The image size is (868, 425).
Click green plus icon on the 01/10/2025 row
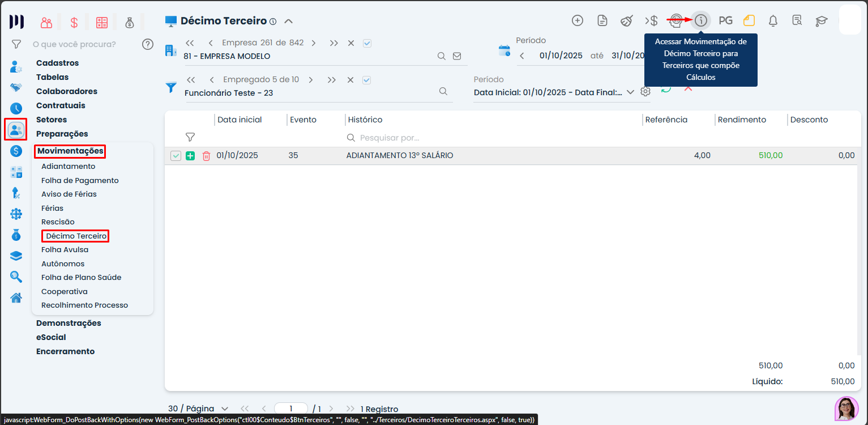point(190,156)
